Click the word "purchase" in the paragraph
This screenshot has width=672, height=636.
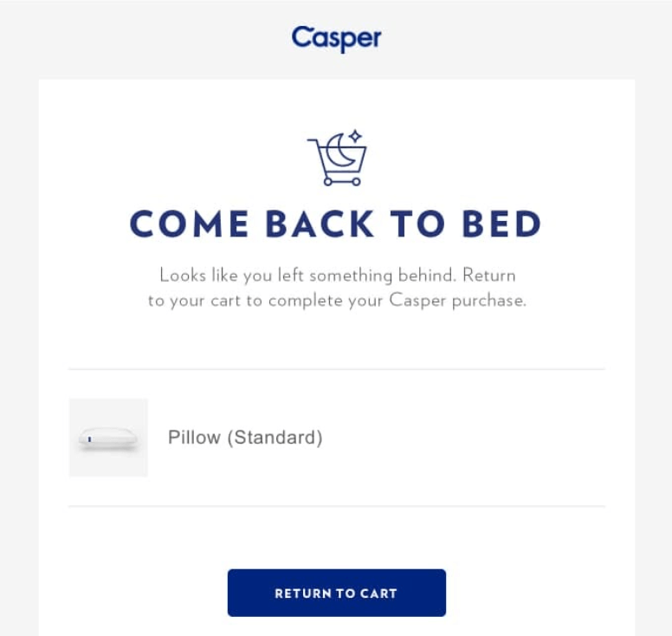pyautogui.click(x=488, y=301)
